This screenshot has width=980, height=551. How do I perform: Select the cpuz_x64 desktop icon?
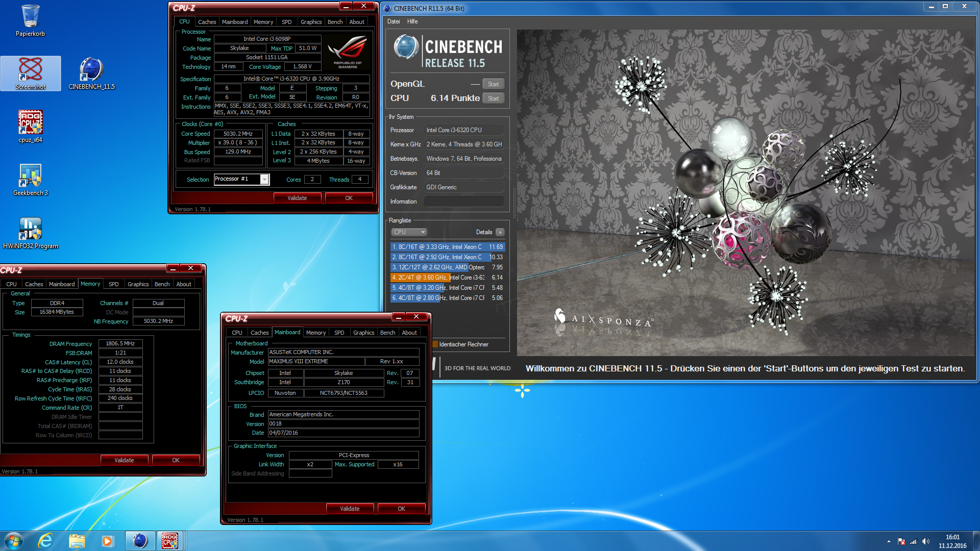[30, 127]
